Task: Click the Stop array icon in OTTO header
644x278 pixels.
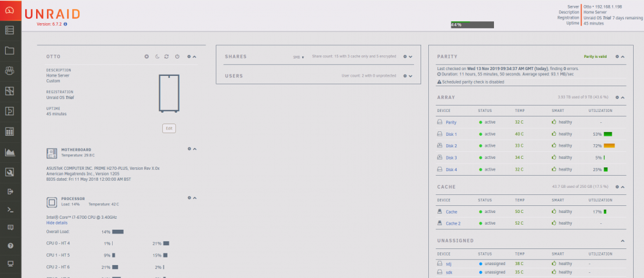Action: [x=147, y=56]
